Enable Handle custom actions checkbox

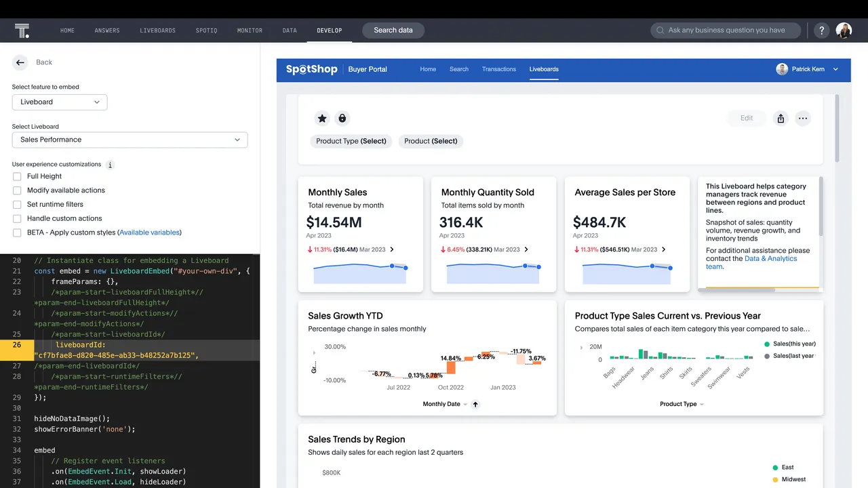tap(17, 219)
